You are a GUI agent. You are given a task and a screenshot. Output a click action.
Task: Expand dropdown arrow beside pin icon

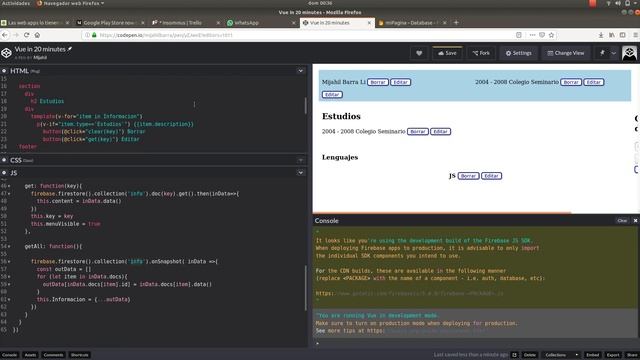point(613,53)
